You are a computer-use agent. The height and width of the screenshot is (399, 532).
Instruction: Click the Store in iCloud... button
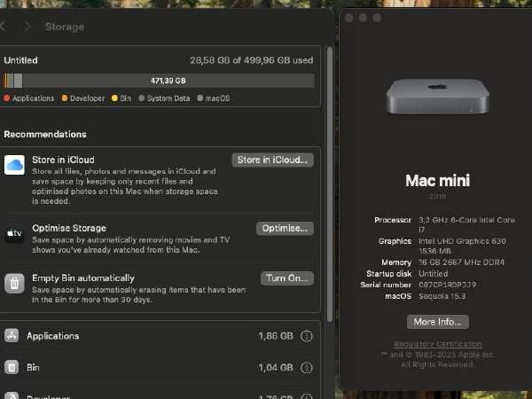tap(272, 160)
